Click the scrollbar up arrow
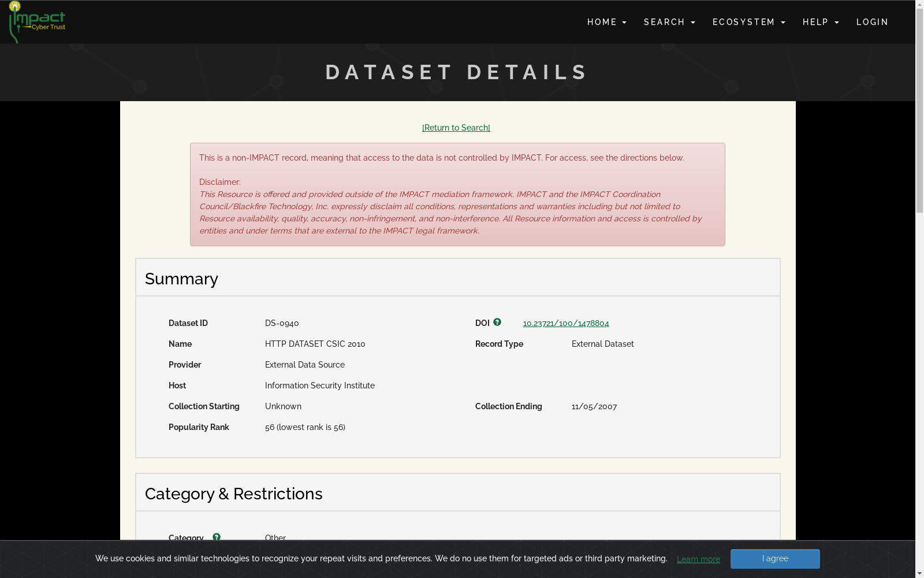 pyautogui.click(x=919, y=5)
